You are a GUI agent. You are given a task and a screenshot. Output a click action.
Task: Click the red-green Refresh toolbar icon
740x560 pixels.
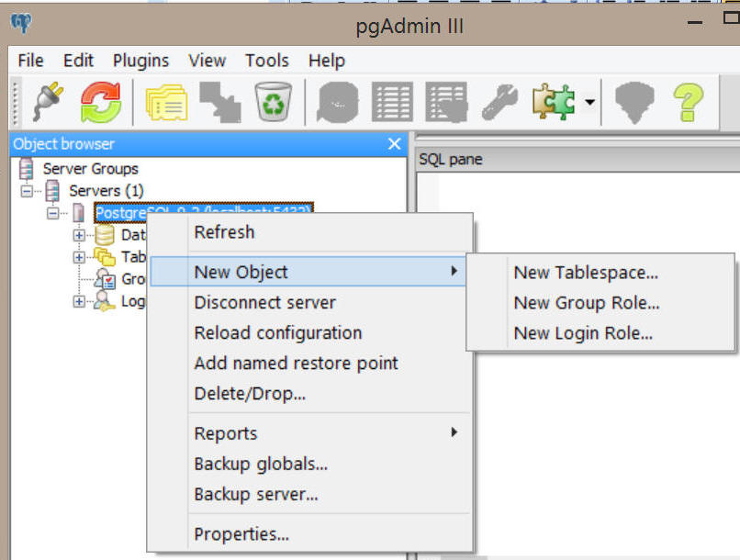100,102
